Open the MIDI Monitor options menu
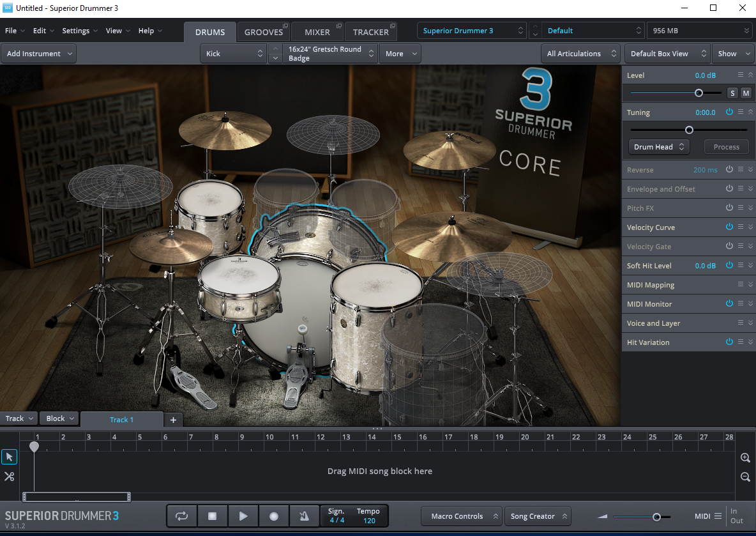This screenshot has width=756, height=536. click(741, 303)
